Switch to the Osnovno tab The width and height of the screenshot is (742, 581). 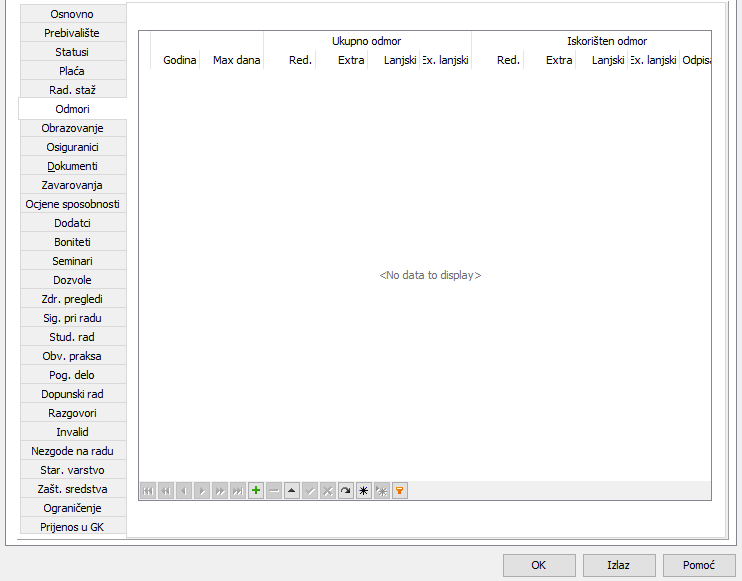point(72,14)
